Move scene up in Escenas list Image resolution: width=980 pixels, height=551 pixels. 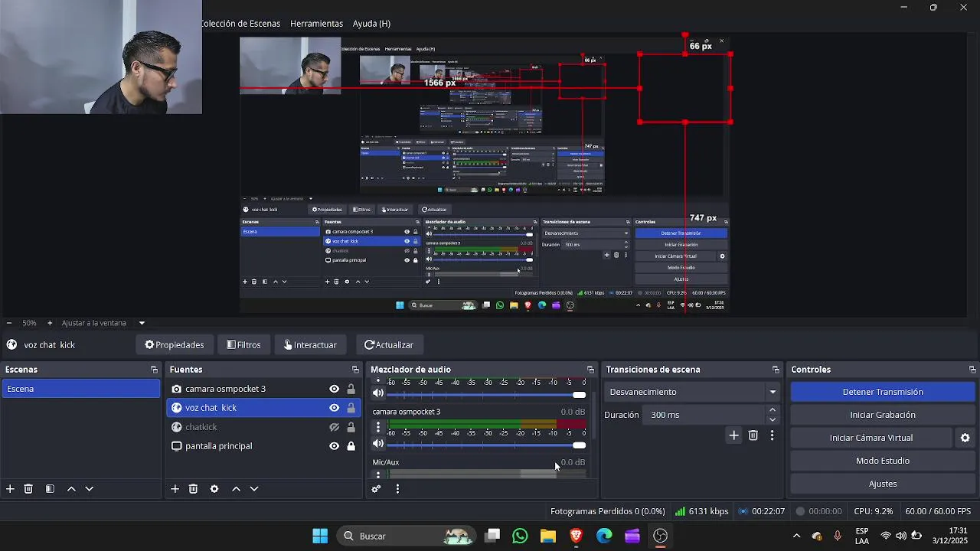[71, 488]
